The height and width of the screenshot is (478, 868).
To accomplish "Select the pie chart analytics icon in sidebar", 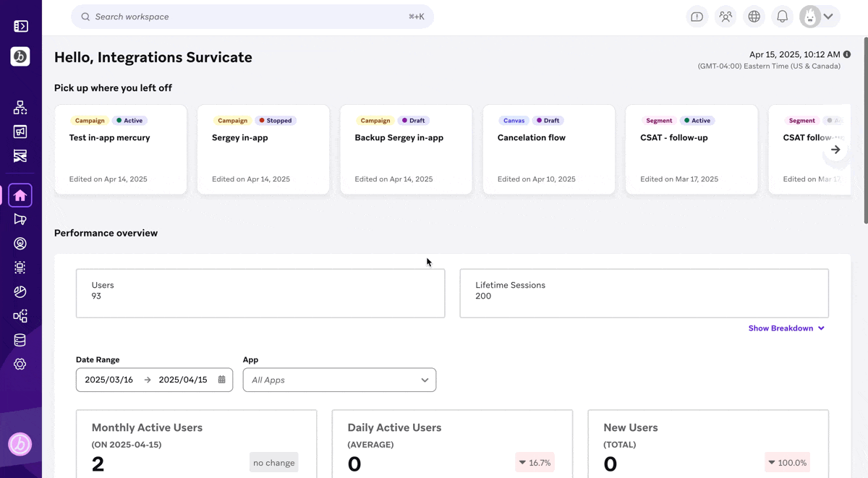I will pyautogui.click(x=20, y=291).
